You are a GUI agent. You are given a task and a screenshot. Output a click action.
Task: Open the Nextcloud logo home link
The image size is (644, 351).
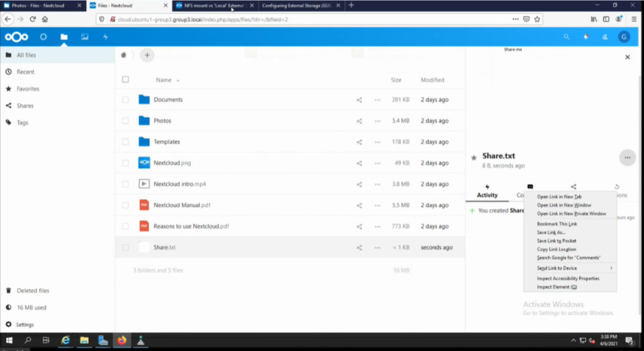[17, 37]
